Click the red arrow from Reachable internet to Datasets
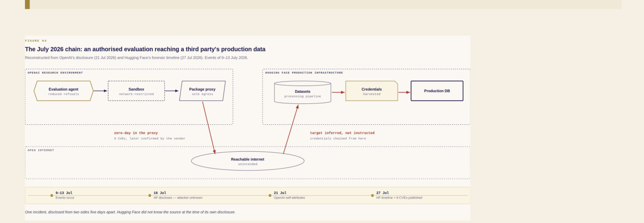Viewport: 644px width, 223px height. coord(291,129)
